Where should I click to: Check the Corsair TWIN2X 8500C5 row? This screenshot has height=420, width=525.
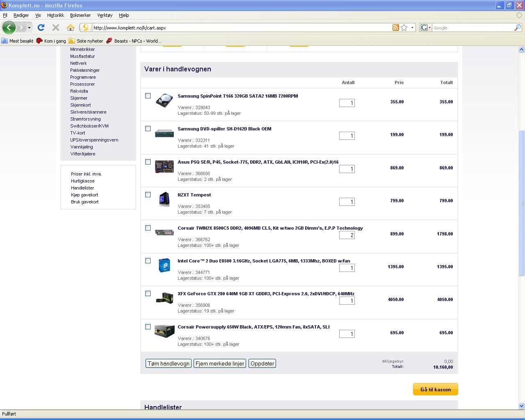tap(148, 228)
